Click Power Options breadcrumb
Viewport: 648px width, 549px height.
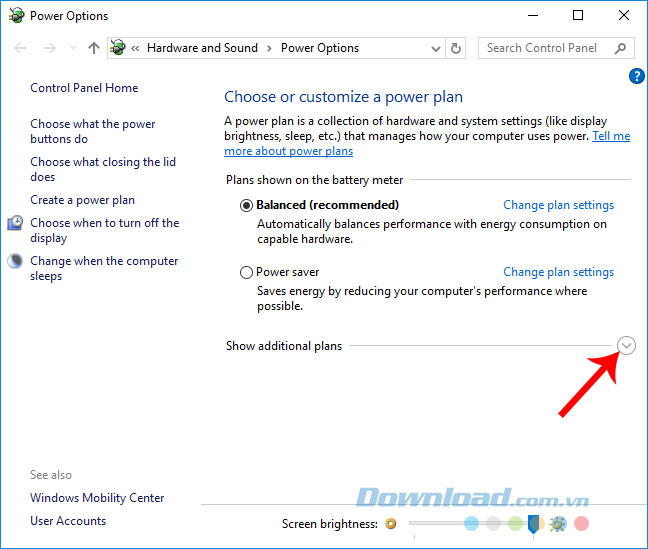coord(320,48)
